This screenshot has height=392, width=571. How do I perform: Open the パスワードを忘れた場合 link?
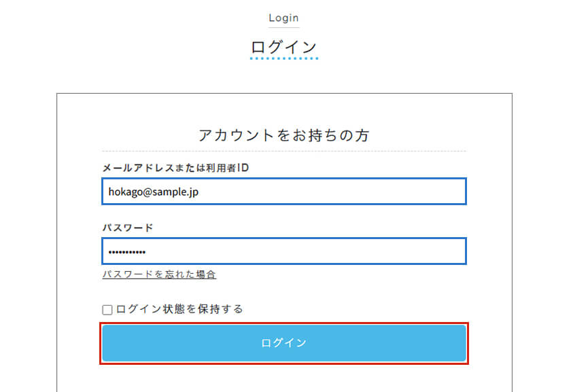pyautogui.click(x=159, y=274)
